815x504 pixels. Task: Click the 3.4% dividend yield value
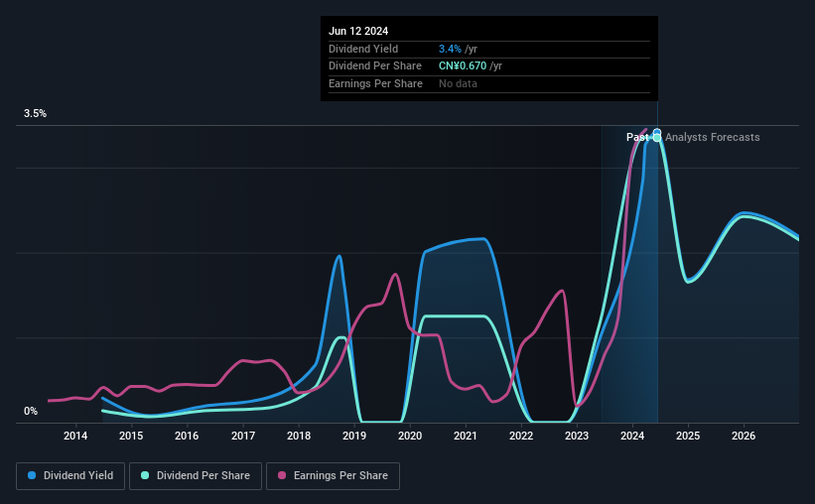(x=450, y=49)
